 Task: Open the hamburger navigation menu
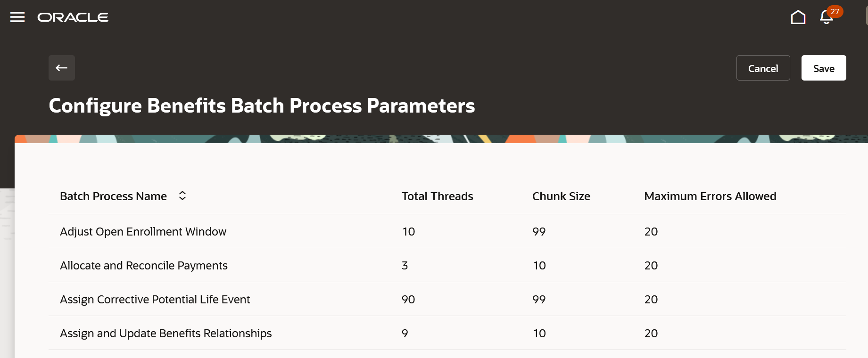(x=17, y=17)
